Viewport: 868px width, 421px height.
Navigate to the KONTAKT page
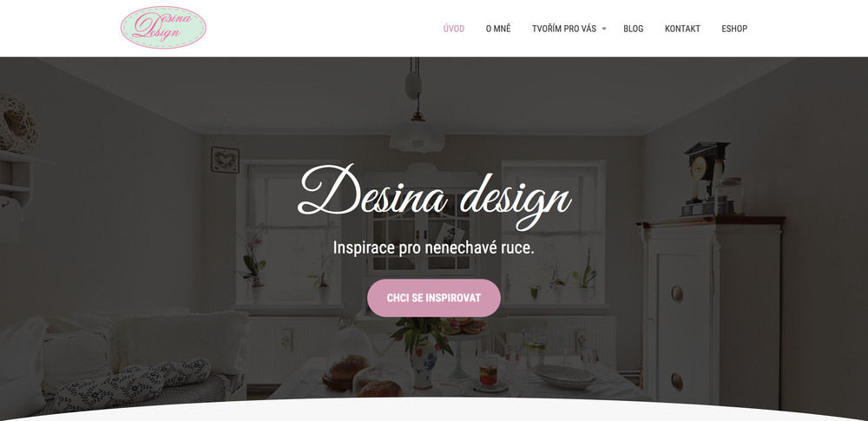682,29
